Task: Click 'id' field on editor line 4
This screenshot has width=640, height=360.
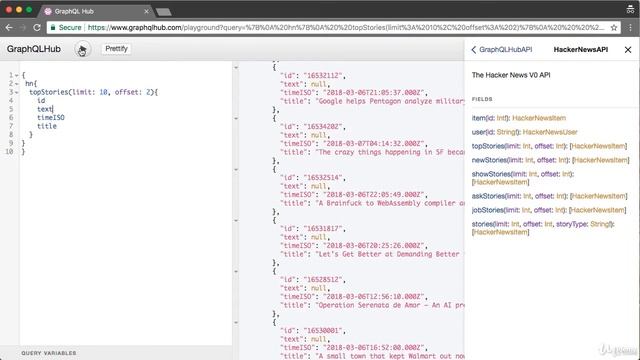Action: (x=41, y=100)
